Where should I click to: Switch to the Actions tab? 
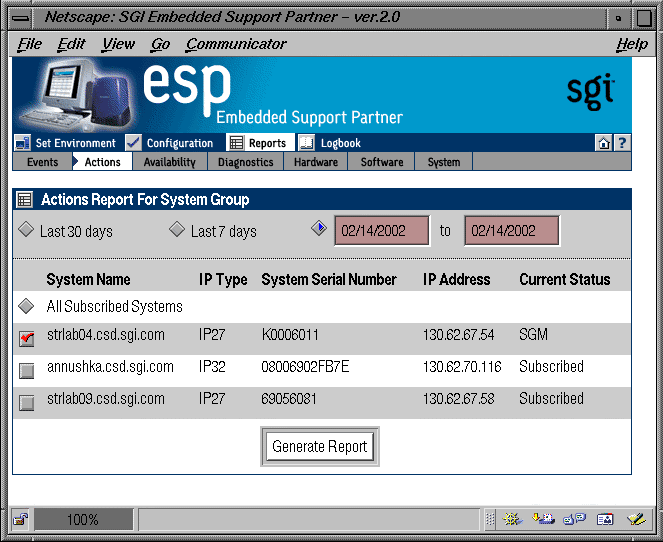pos(102,162)
